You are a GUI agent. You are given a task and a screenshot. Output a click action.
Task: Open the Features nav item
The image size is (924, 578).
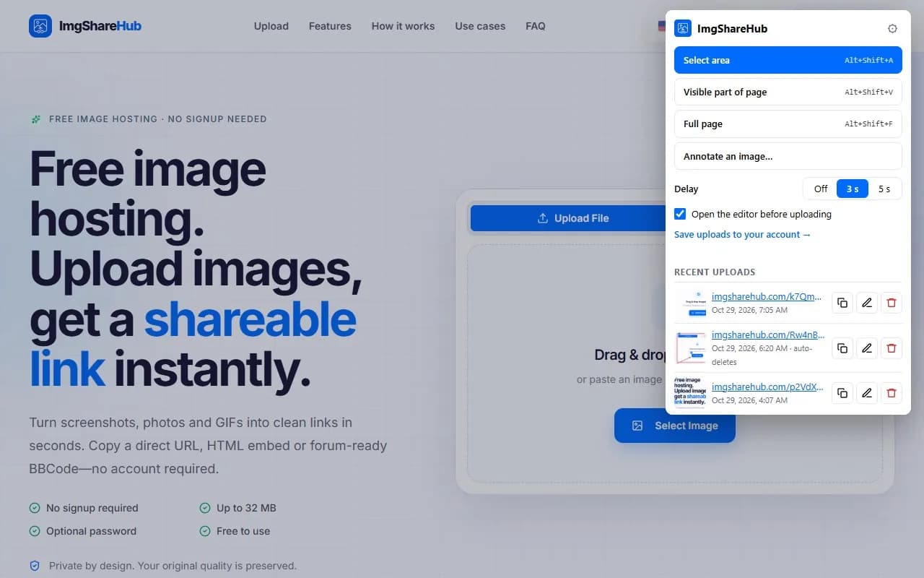click(x=330, y=26)
